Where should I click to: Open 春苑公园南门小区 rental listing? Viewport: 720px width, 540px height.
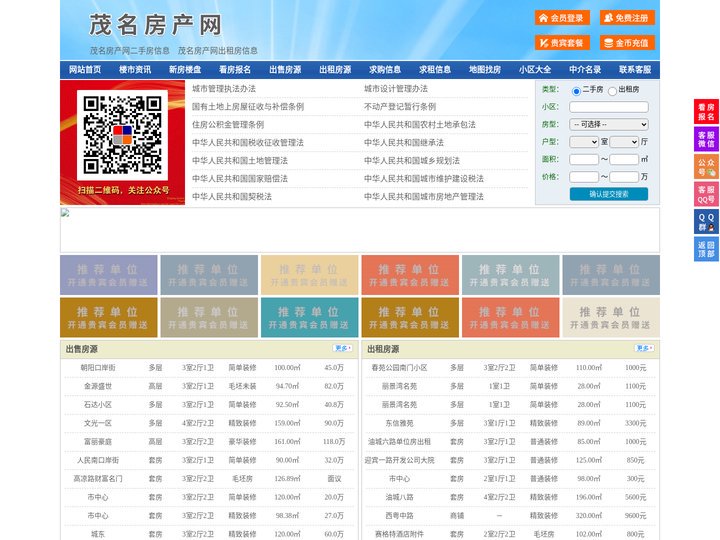pyautogui.click(x=399, y=367)
